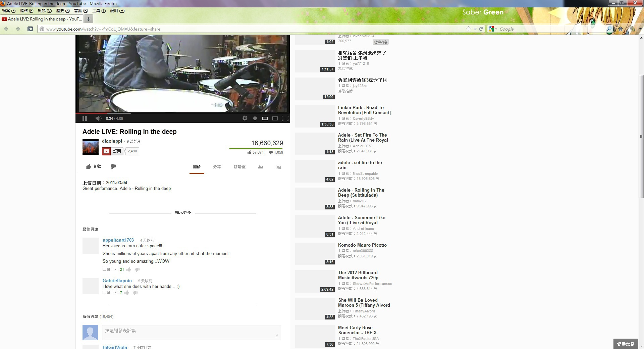Viewport: 644px width, 349px height.
Task: Click the Watch Later clock icon
Action: (x=255, y=118)
